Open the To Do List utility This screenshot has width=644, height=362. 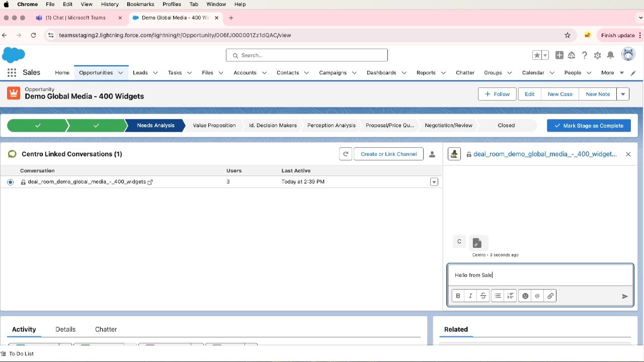(18, 354)
